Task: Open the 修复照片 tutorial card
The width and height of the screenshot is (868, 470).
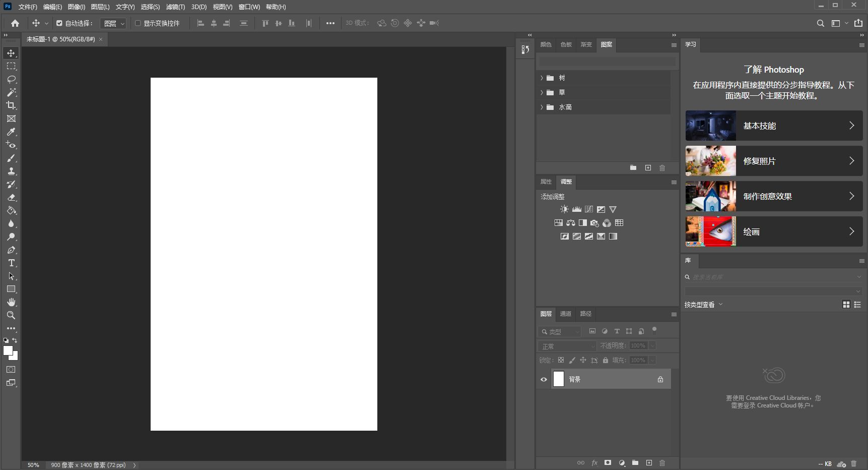Action: click(774, 161)
